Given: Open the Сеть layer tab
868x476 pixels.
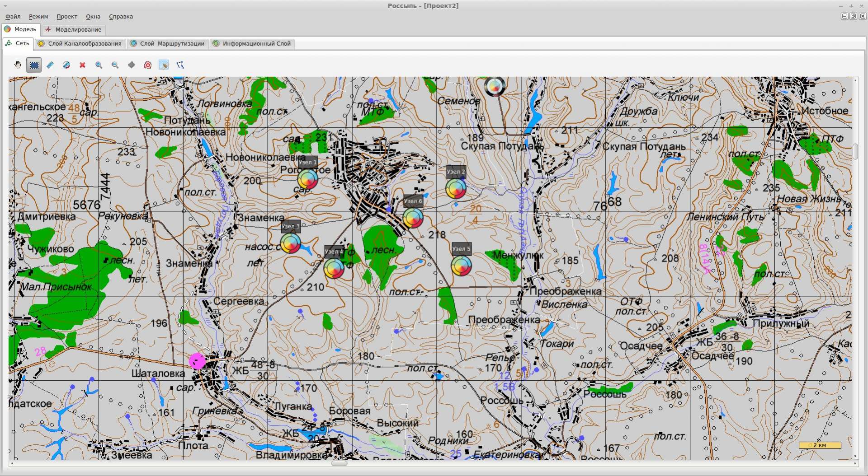Looking at the screenshot, I should click(18, 43).
